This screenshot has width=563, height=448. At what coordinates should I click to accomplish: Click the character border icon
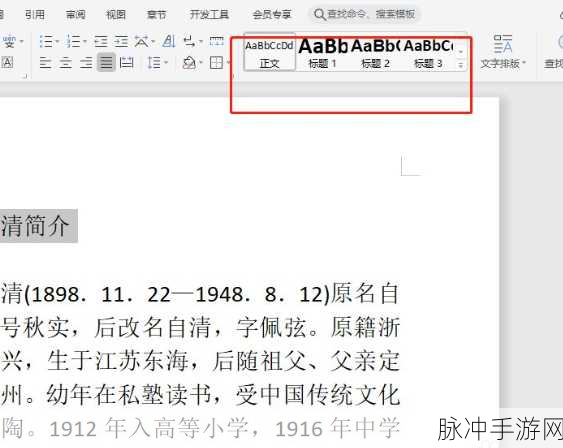click(8, 62)
